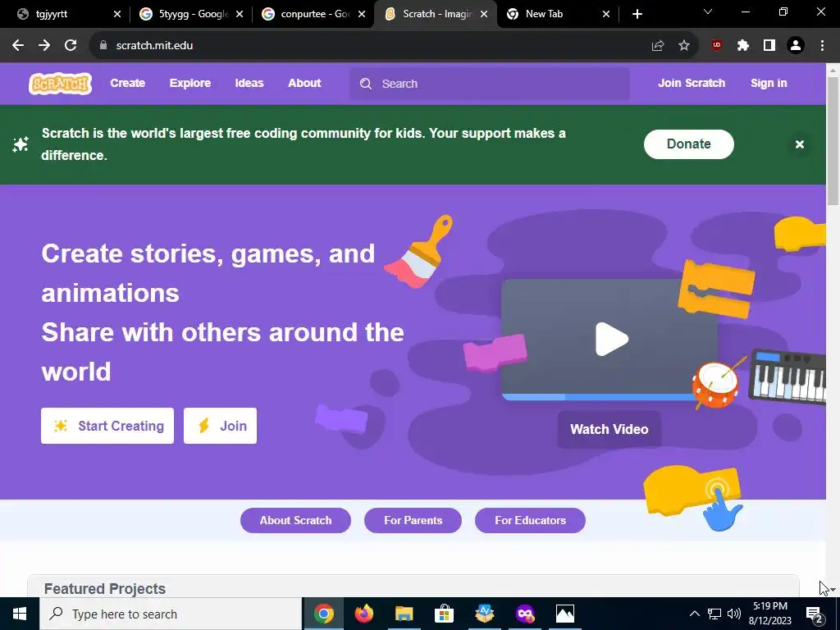
Task: Open the For Educators page
Action: pyautogui.click(x=531, y=520)
